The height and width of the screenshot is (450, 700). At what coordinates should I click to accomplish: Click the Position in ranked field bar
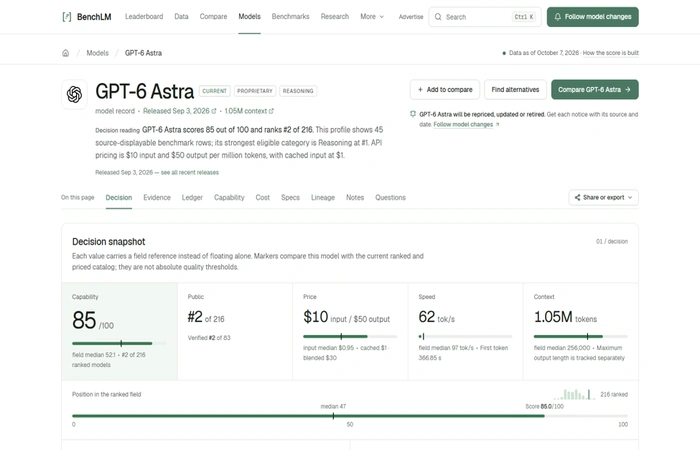(x=350, y=416)
